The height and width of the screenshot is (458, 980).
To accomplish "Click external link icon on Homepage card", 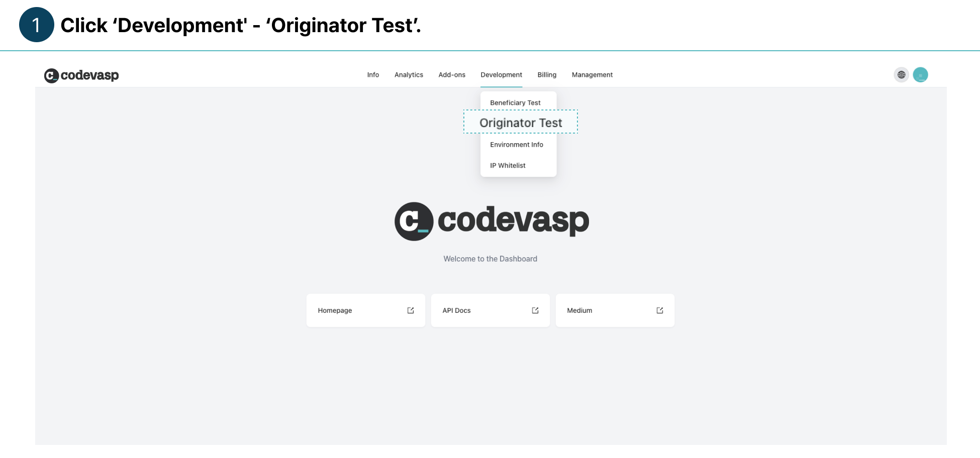I will (x=411, y=310).
